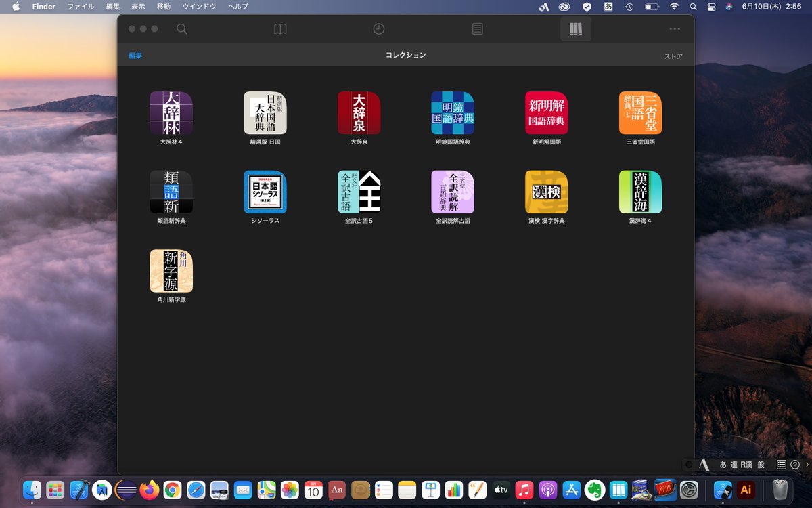The height and width of the screenshot is (508, 812).
Task: Open the 移動 menu
Action: coord(164,7)
